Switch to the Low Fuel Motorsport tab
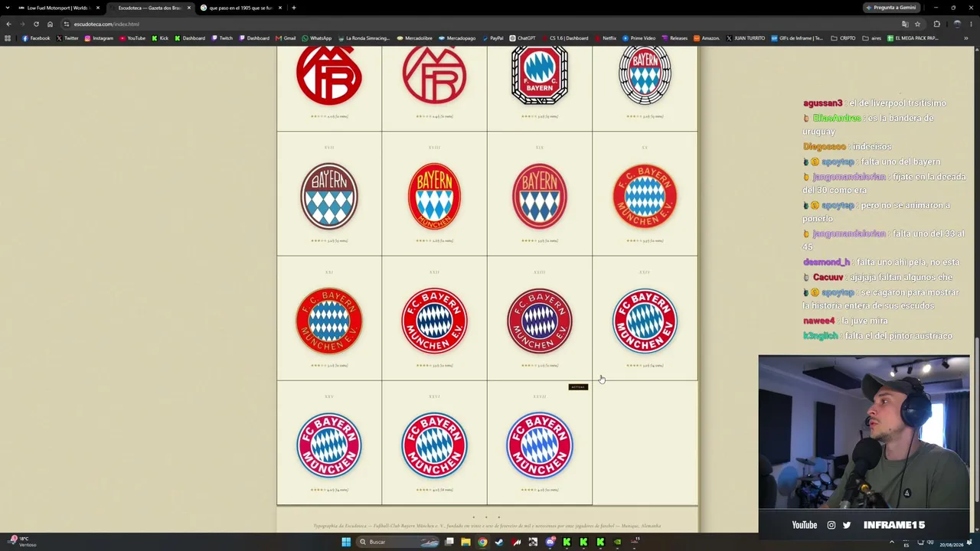980x551 pixels. [60, 8]
